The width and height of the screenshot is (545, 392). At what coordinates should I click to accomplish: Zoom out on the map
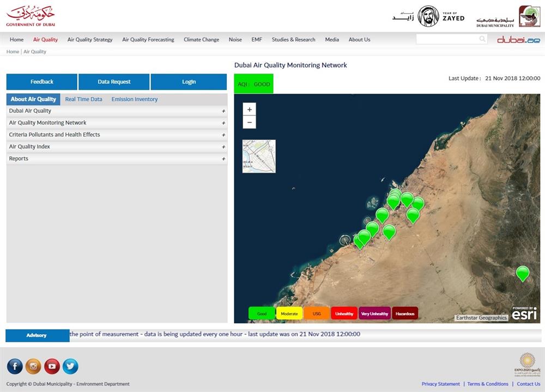(249, 122)
